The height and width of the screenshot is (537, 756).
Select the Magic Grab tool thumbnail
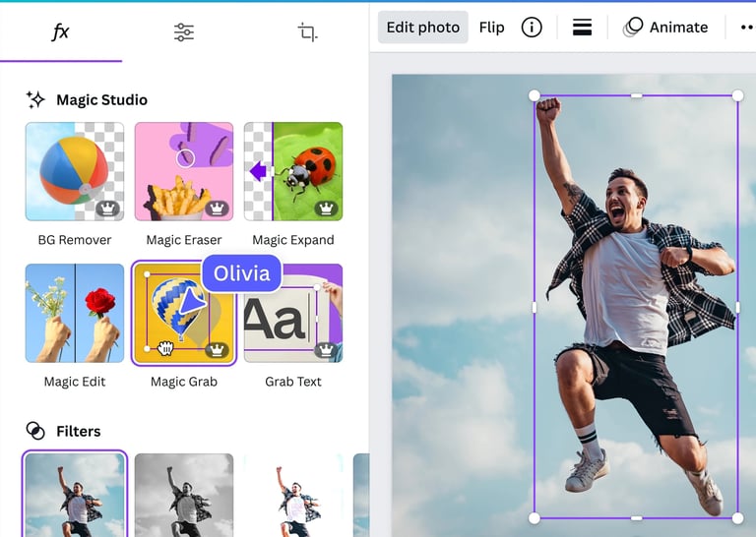(x=184, y=313)
